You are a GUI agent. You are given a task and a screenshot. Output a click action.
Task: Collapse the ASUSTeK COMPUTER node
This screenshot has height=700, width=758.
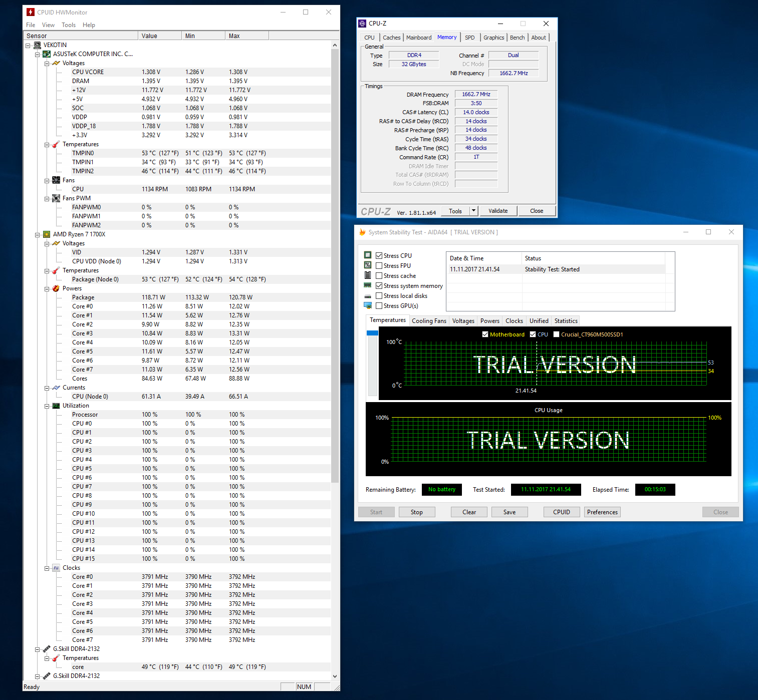(x=38, y=54)
